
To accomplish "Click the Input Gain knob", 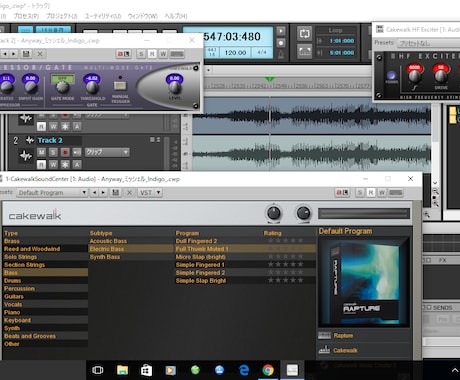I will [x=31, y=87].
